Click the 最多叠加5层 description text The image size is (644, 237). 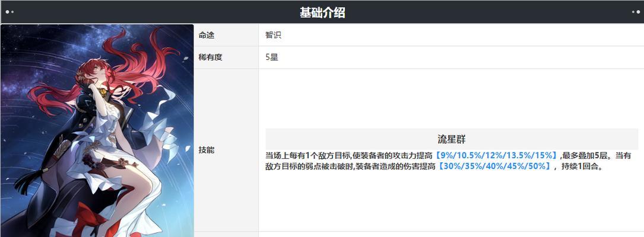585,156
